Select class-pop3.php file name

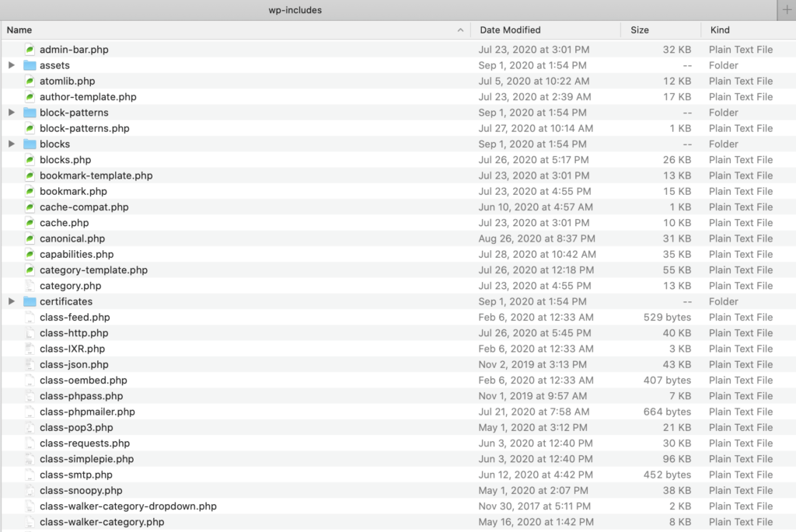(76, 427)
